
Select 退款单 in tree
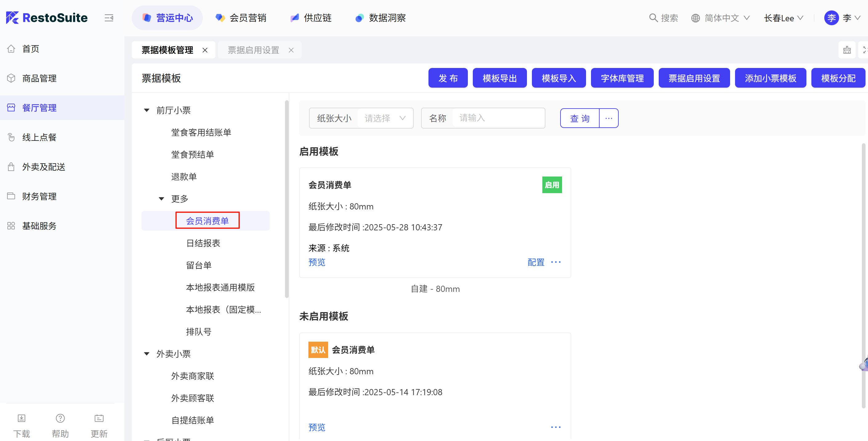click(x=184, y=177)
